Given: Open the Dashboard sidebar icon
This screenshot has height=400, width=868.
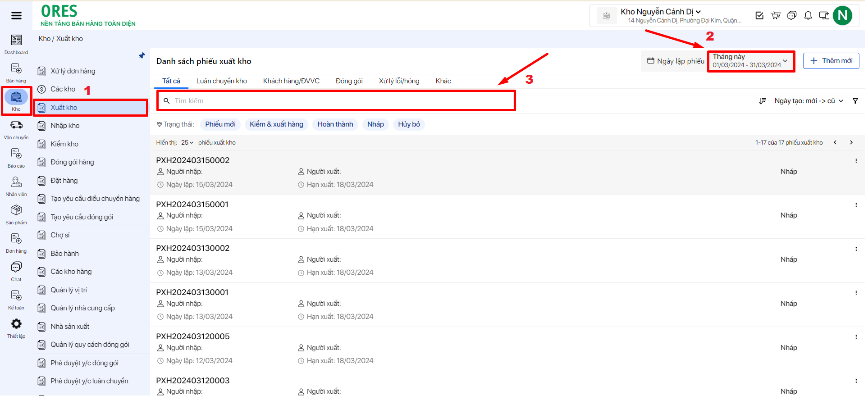Looking at the screenshot, I should click(16, 44).
